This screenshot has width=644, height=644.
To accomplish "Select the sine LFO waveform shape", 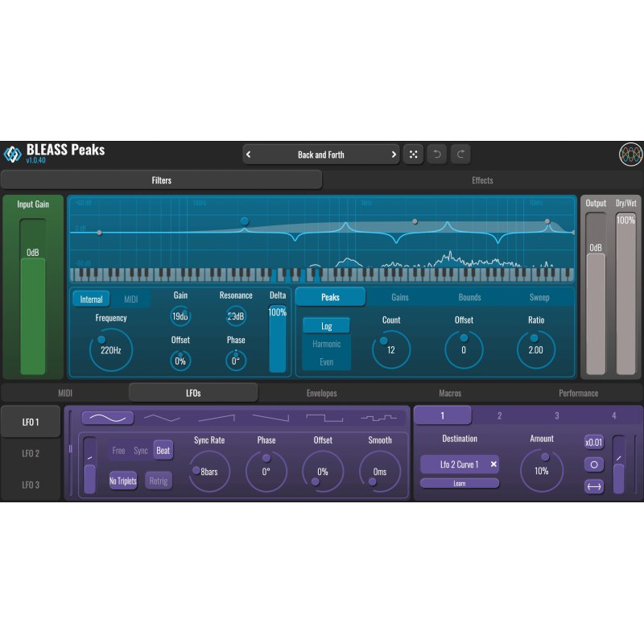I will point(108,418).
